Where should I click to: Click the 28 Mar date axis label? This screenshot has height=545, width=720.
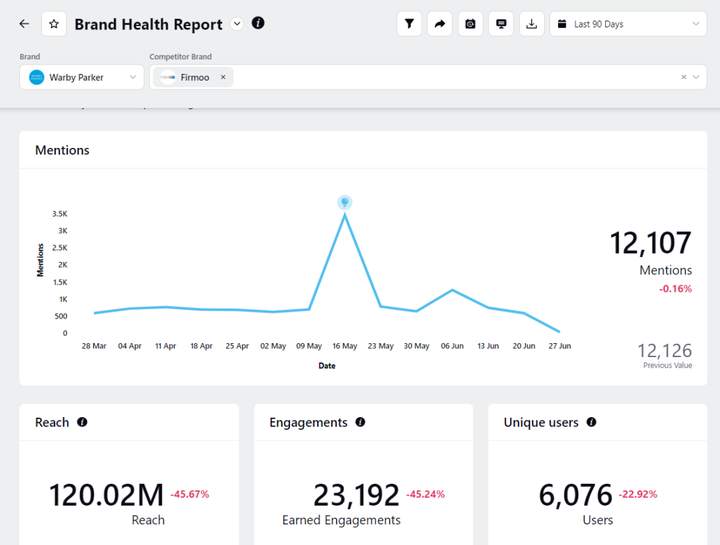click(x=94, y=346)
